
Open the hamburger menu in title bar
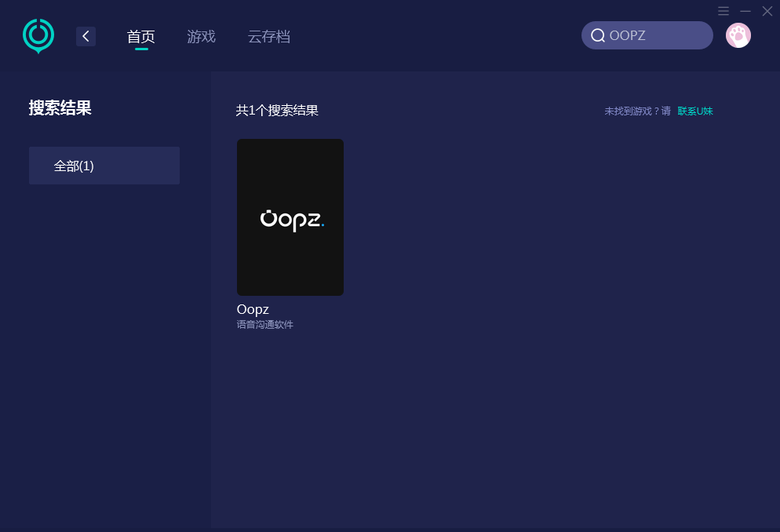click(724, 11)
